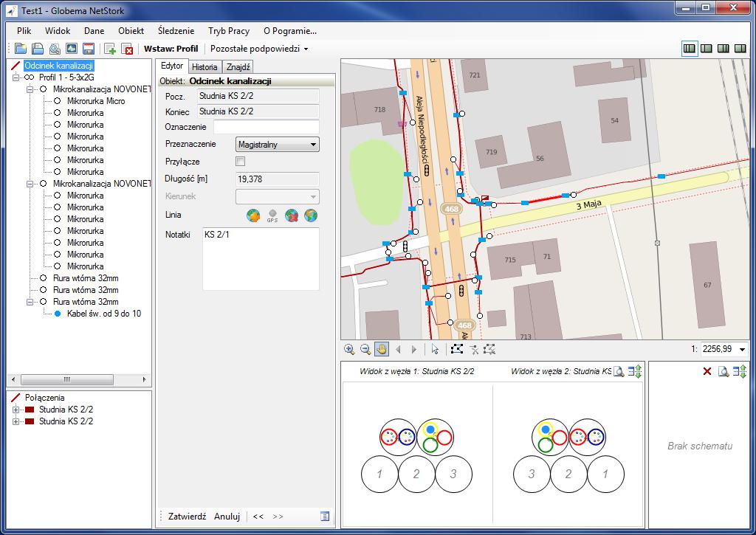Viewport: 756px width, 535px height.
Task: Collapse the upper Mikrokanalizacja NOVONET node
Action: pos(30,89)
